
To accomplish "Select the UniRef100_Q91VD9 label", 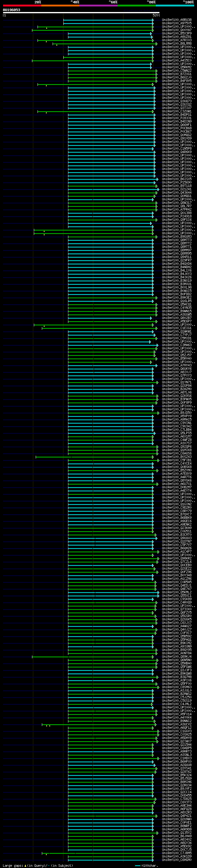I will 177,139.
